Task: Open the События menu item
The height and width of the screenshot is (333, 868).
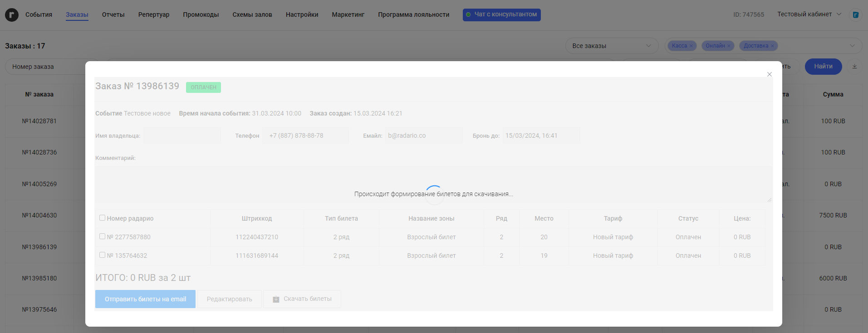Action: tap(39, 14)
